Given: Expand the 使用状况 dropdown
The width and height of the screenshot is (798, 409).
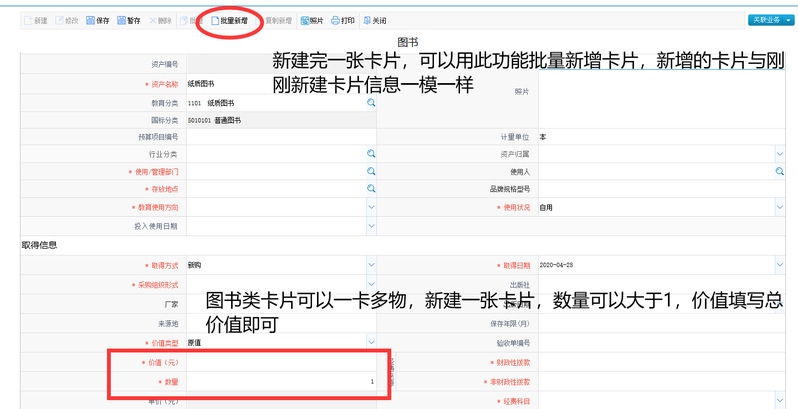Looking at the screenshot, I should pyautogui.click(x=779, y=207).
